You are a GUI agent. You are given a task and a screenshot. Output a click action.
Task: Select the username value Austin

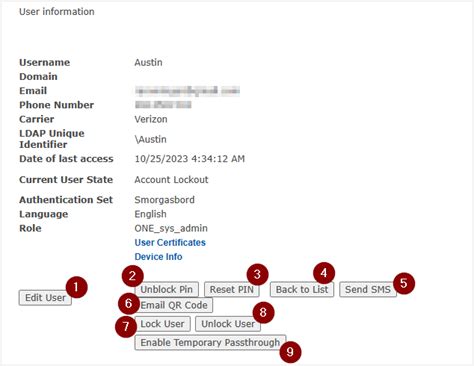click(x=148, y=62)
